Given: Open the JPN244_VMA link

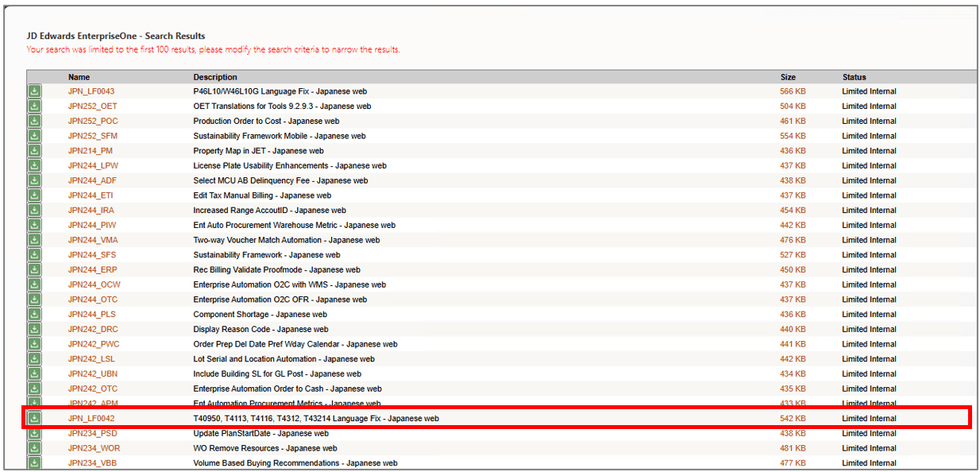Looking at the screenshot, I should (94, 240).
